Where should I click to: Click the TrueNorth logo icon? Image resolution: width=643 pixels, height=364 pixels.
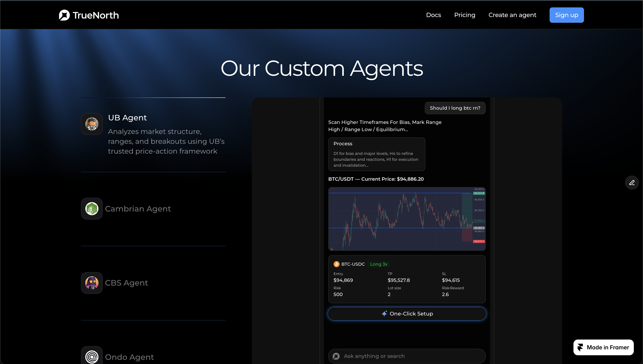click(64, 15)
